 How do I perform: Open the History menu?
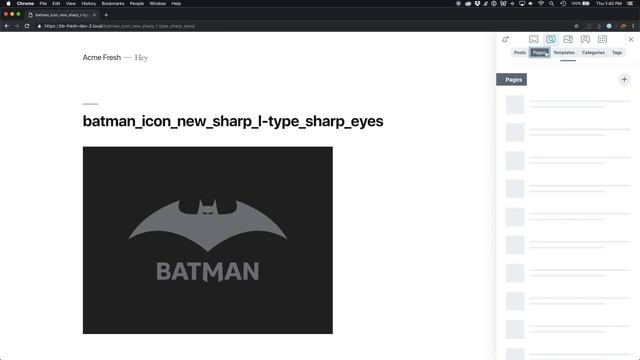[89, 3]
